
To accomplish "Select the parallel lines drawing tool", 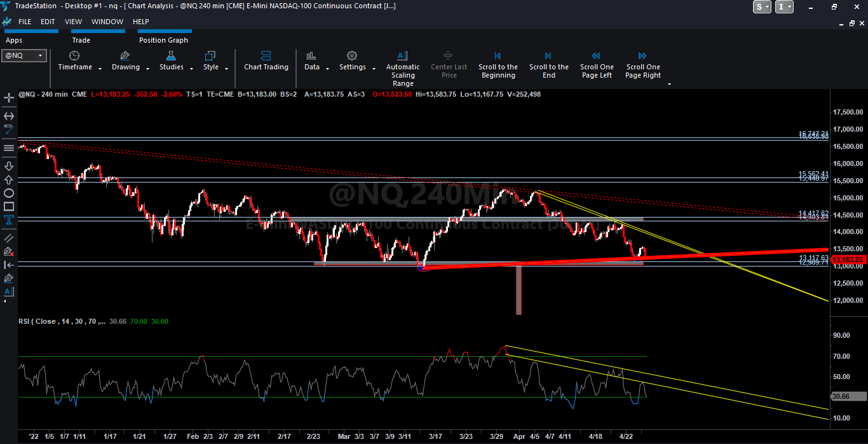I will pos(9,237).
